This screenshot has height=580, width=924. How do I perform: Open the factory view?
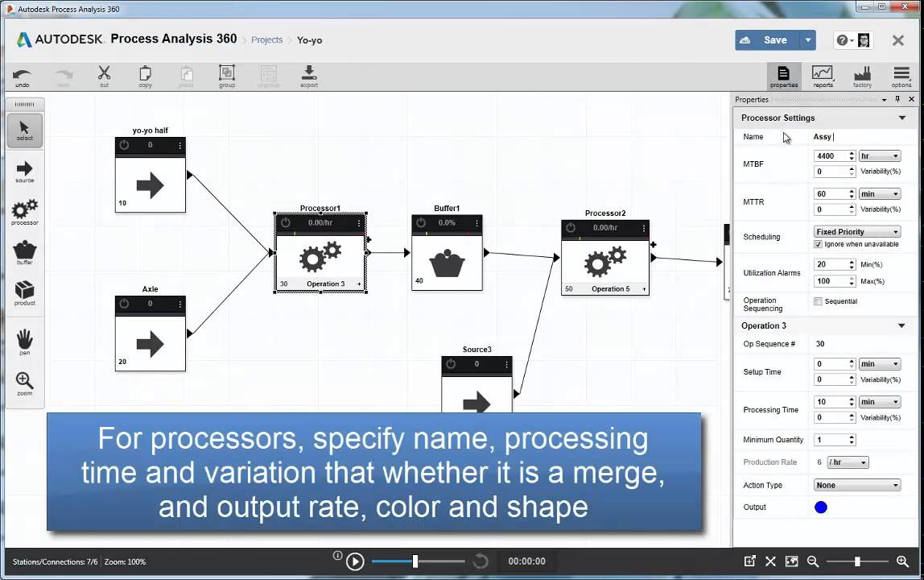862,77
